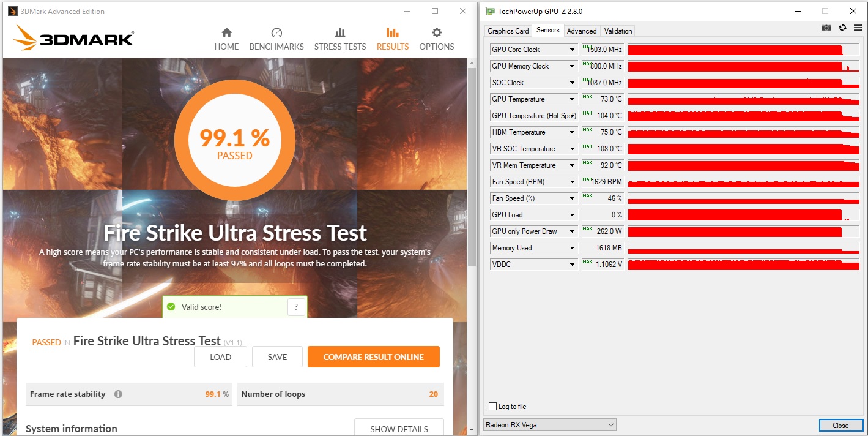Click the Fan Speed 1629 RPM value

pyautogui.click(x=603, y=182)
